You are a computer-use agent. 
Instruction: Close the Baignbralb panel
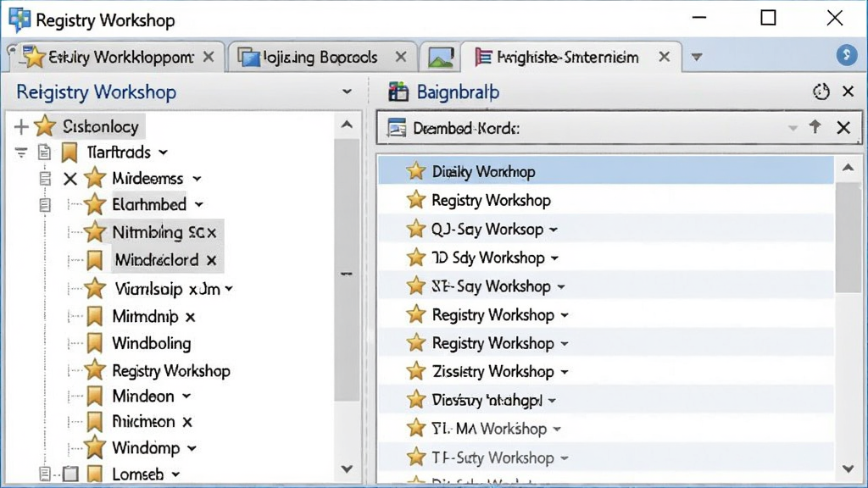point(848,91)
